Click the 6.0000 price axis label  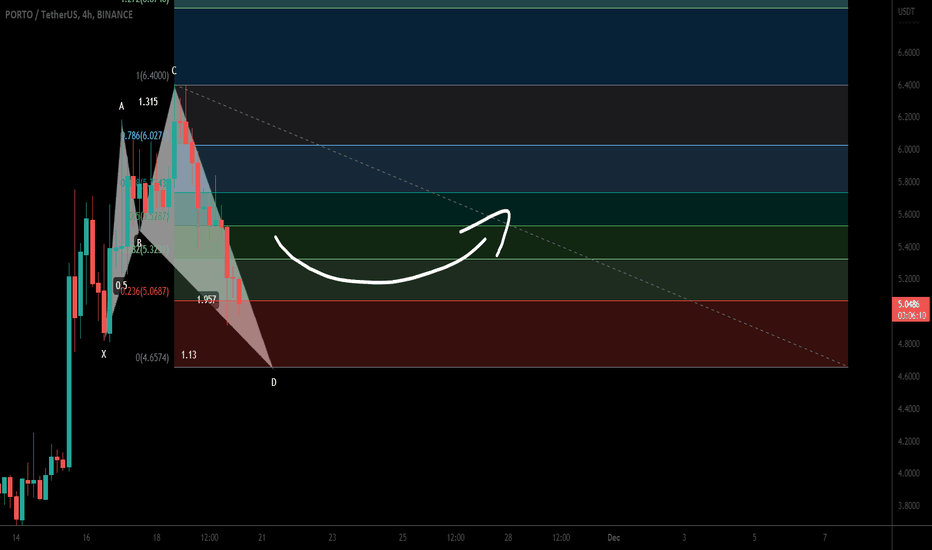(909, 150)
